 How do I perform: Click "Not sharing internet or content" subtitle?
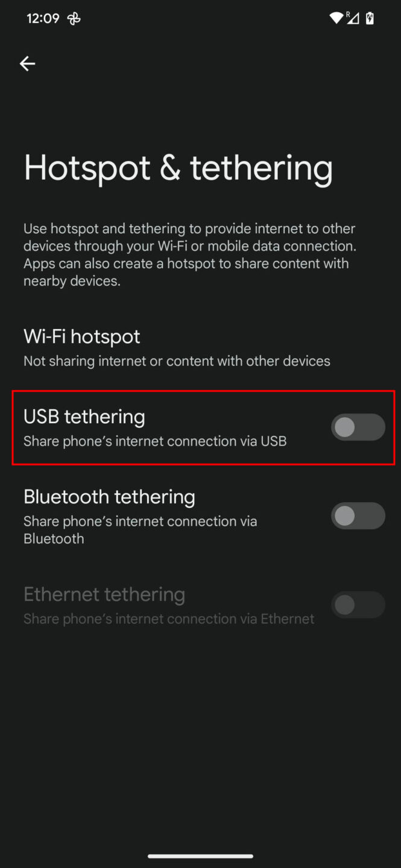[177, 361]
